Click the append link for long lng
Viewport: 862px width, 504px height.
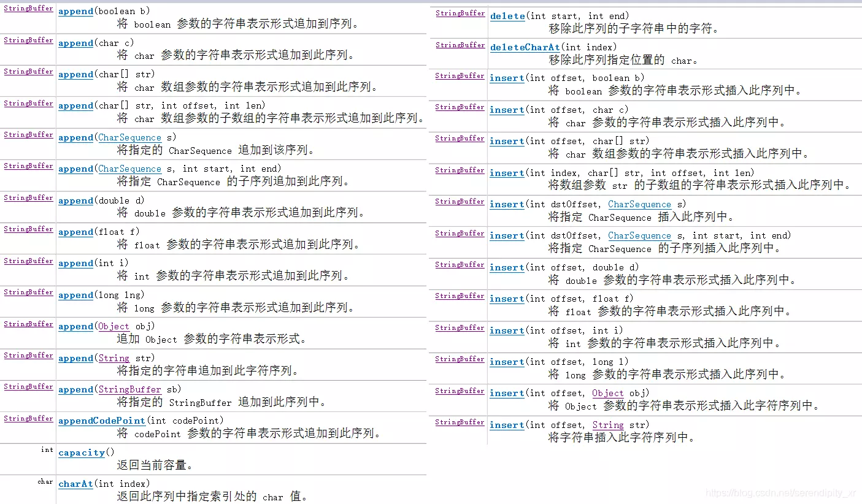(75, 295)
